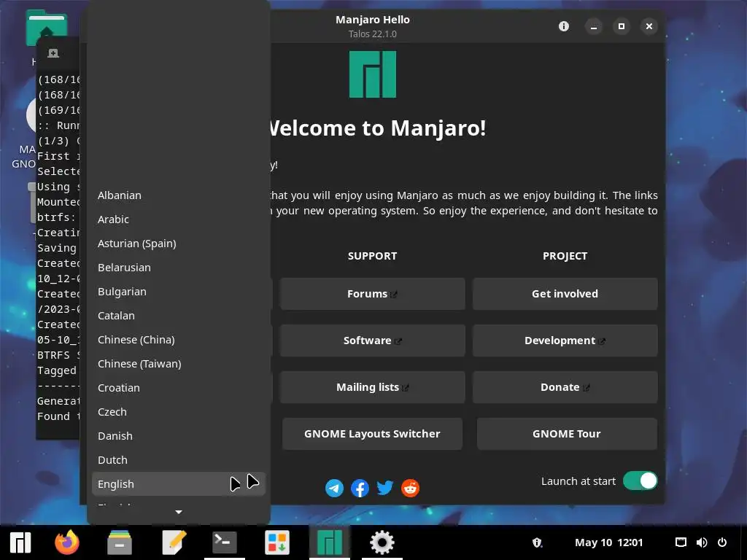Select Chinese (China) language
The height and width of the screenshot is (560, 747).
178,340
